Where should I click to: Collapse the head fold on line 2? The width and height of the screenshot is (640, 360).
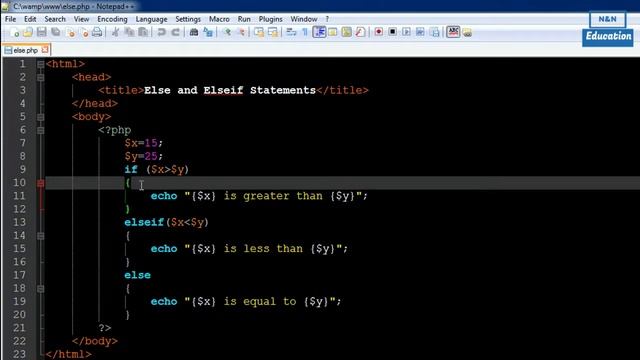[x=40, y=77]
